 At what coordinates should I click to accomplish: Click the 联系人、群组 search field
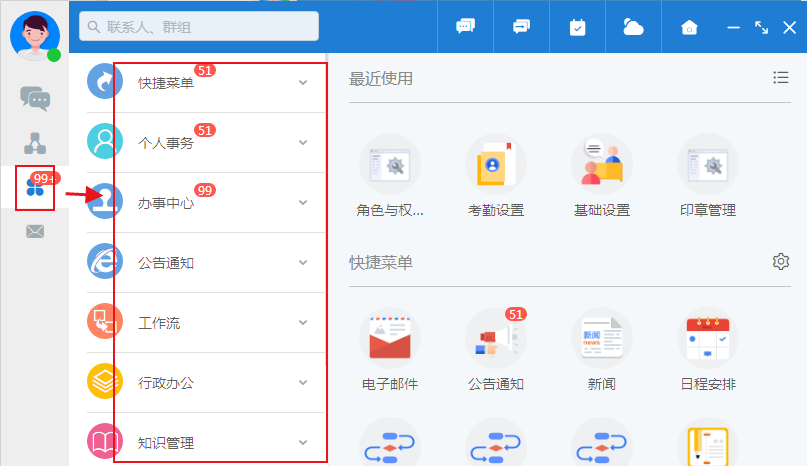pyautogui.click(x=200, y=26)
